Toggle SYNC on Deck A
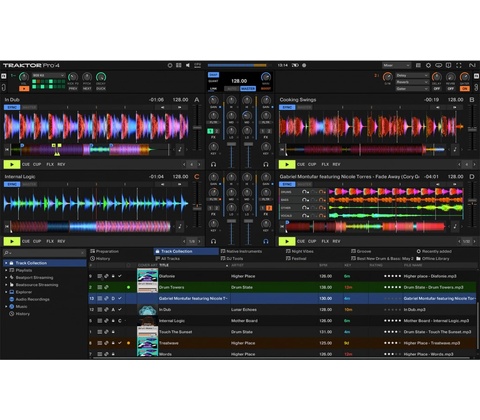The width and height of the screenshot is (480, 420). tap(12, 107)
